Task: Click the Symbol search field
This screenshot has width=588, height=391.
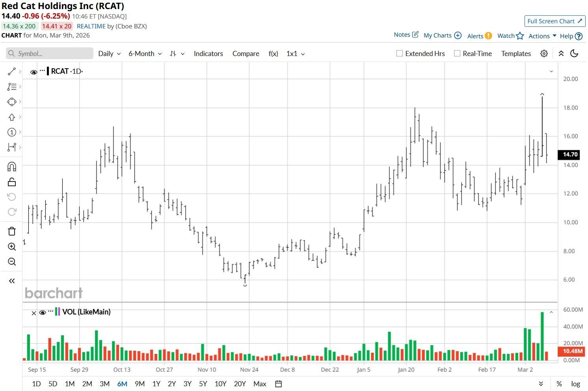Action: (50, 54)
